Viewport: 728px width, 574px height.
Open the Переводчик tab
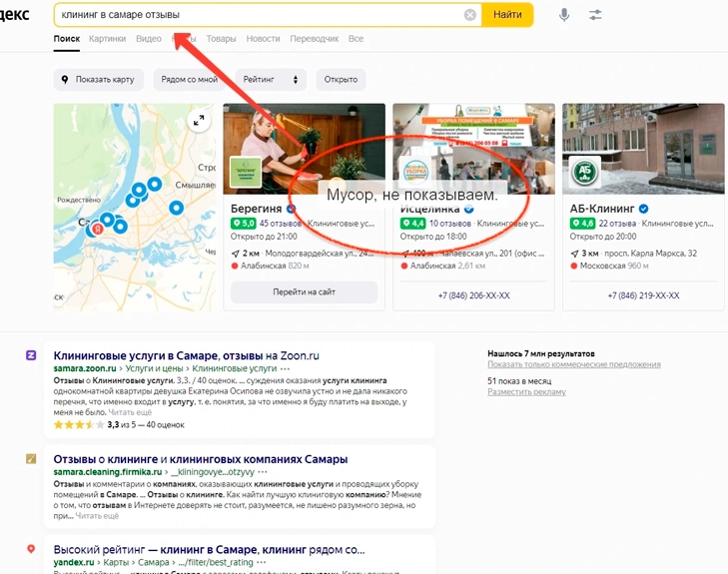[315, 39]
